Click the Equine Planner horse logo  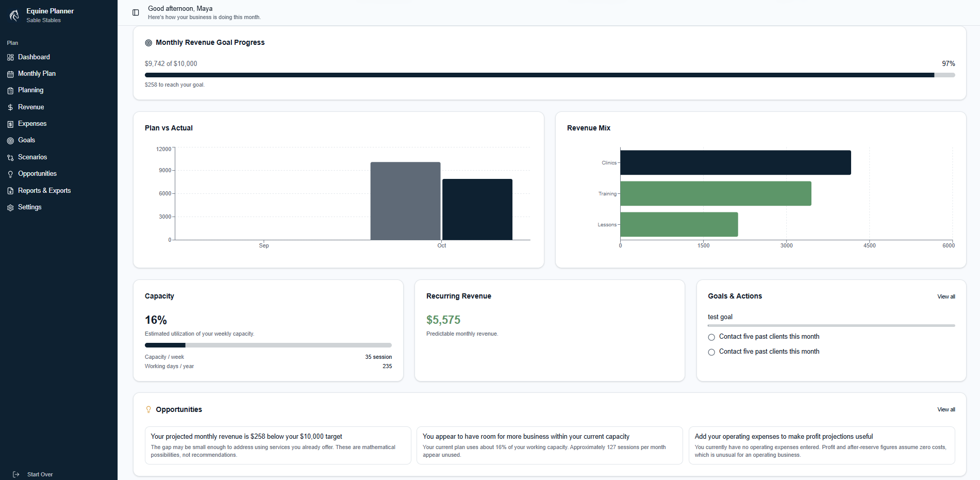(14, 15)
